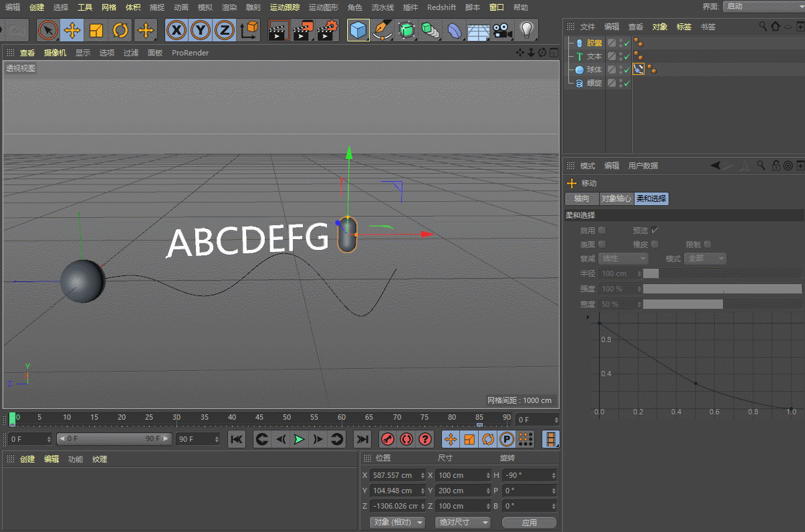Viewport: 805px width, 532px height.
Task: Select the Live Selection tool
Action: [47, 31]
